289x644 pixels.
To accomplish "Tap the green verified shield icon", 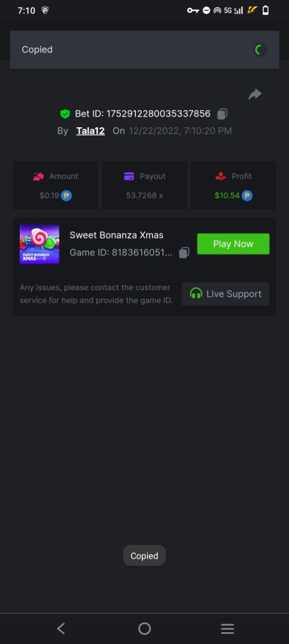I will click(x=65, y=114).
